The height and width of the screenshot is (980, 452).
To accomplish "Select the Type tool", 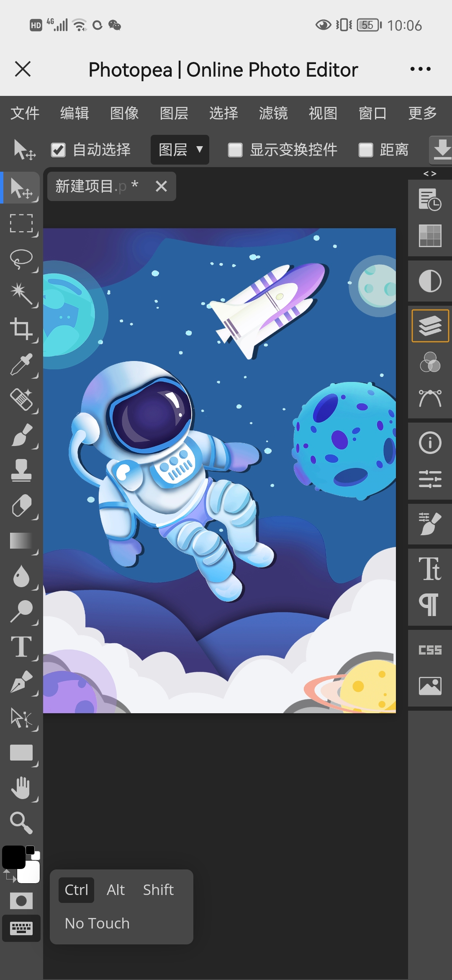I will (21, 646).
